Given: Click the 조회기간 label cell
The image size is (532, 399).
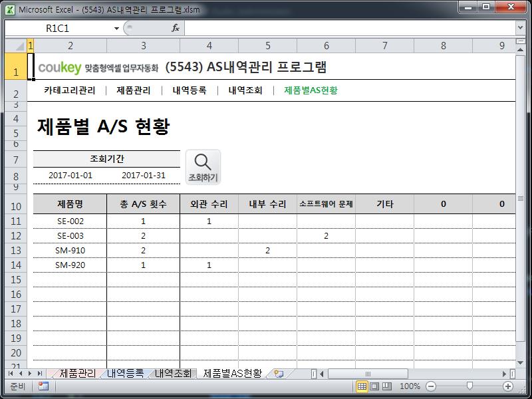Looking at the screenshot, I should (x=106, y=159).
